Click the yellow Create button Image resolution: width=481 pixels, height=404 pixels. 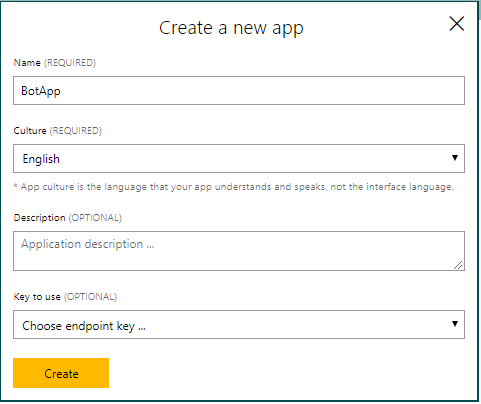point(61,373)
